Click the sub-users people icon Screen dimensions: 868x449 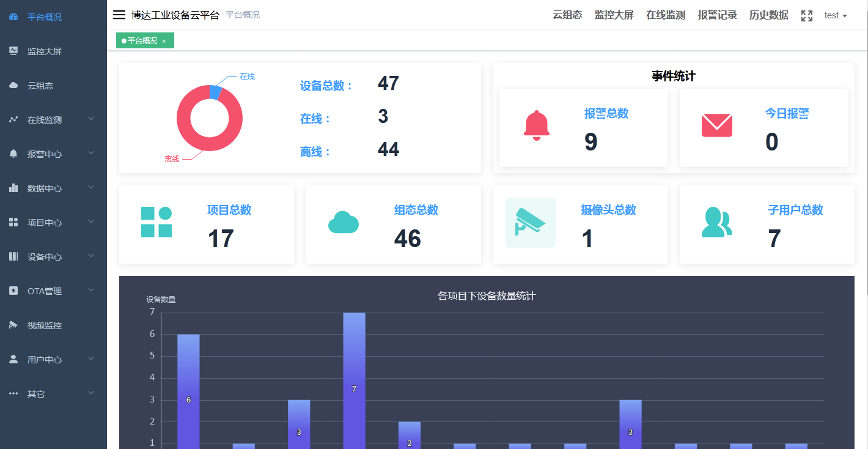coord(716,222)
